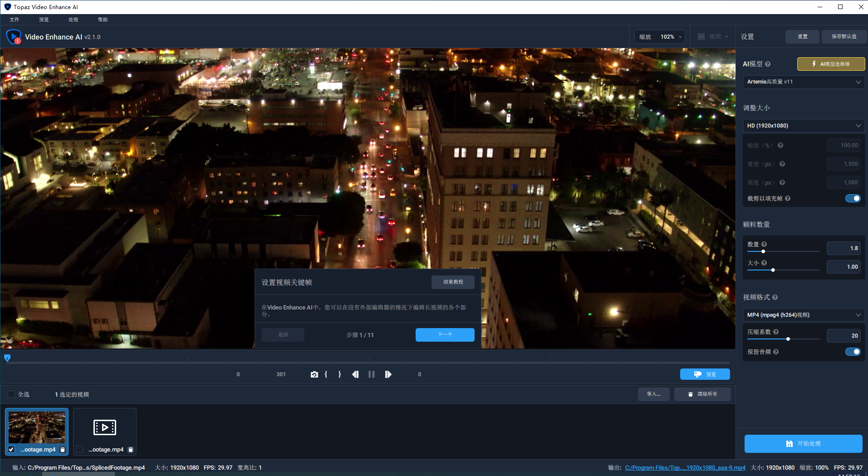Viewport: 868px width, 476px height.
Task: Click the blue 预览 button
Action: [x=705, y=374]
